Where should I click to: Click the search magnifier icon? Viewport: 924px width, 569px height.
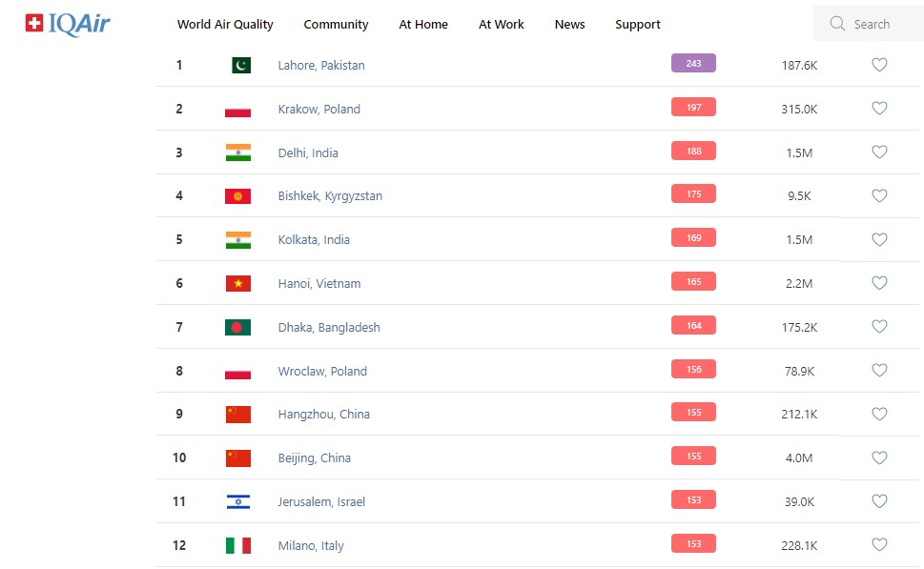[837, 24]
